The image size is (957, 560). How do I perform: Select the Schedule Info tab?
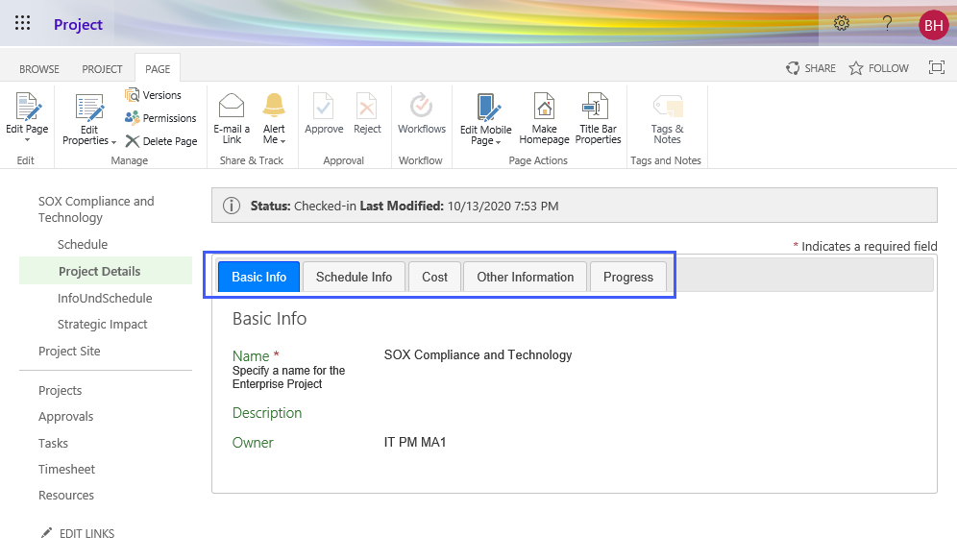pyautogui.click(x=354, y=277)
